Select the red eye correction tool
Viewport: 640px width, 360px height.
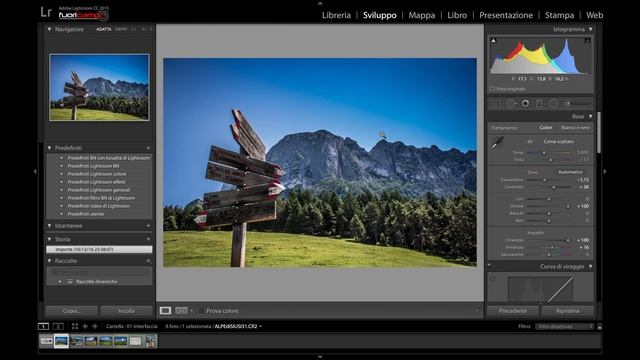[x=525, y=104]
